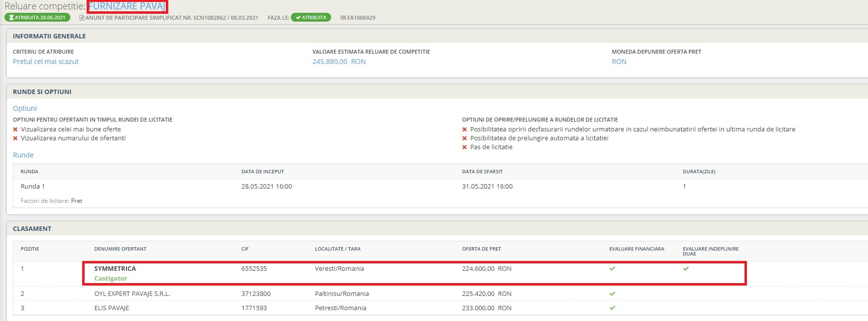Image resolution: width=868 pixels, height=321 pixels.
Task: Click SYMMETRICA's green DUAE evaluation checkmark
Action: coord(686,269)
